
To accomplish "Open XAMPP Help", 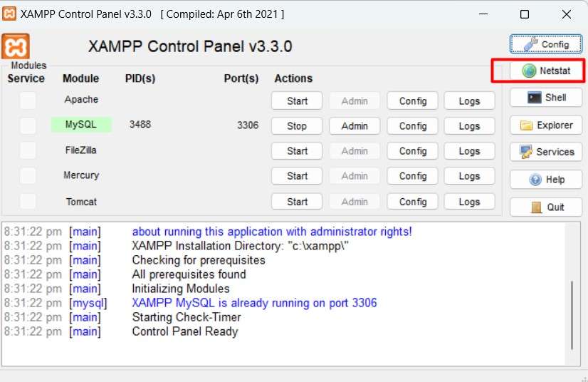I will (x=545, y=180).
